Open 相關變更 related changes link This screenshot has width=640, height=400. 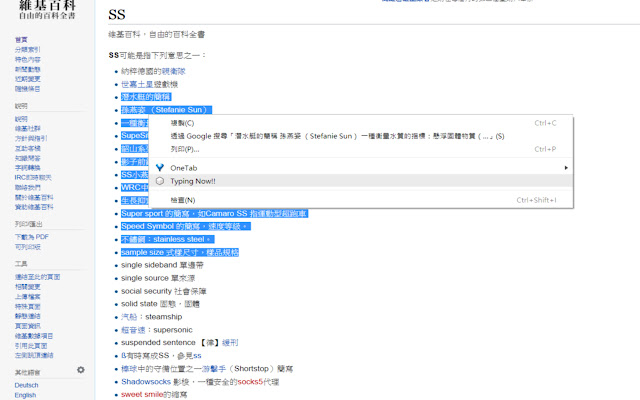click(x=27, y=287)
